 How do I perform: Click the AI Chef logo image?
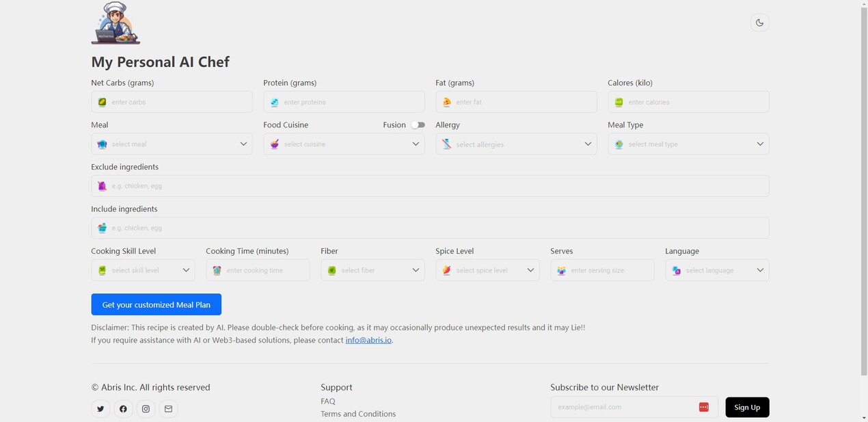pyautogui.click(x=116, y=23)
